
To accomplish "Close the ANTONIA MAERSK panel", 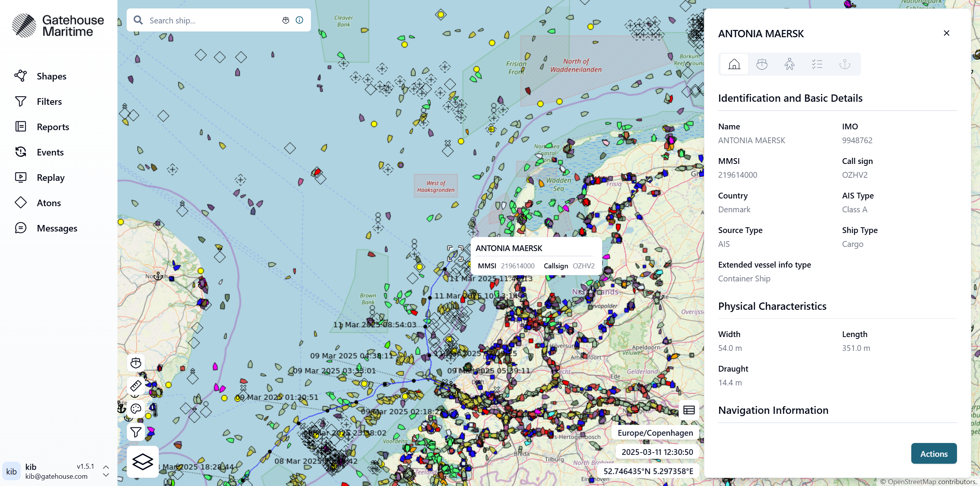I will tap(946, 33).
